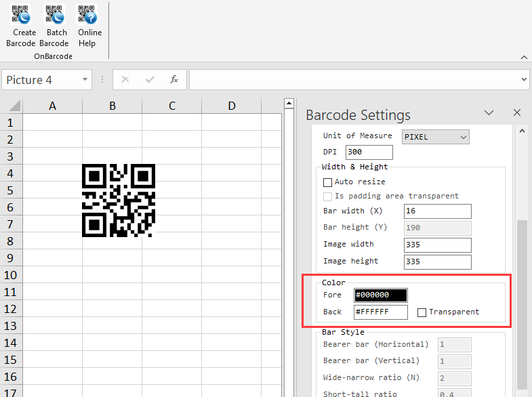
Task: Enable the Transparent background checkbox
Action: 422,312
